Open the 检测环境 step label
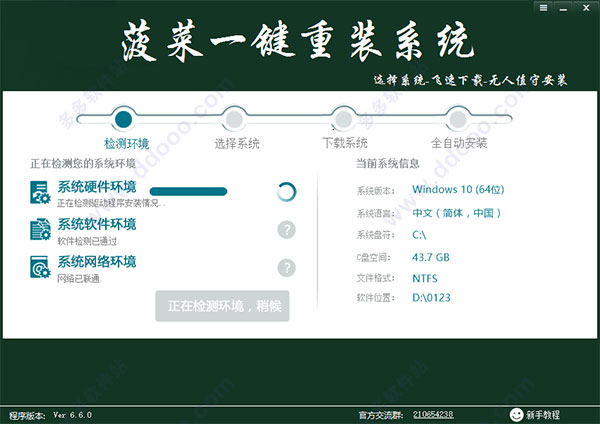The height and width of the screenshot is (424, 600). coord(127,144)
